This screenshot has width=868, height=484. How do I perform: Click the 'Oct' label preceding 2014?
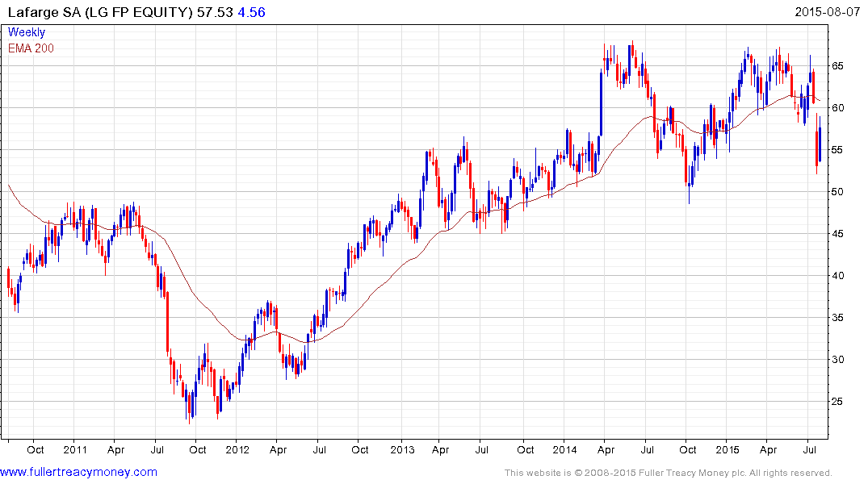point(526,449)
